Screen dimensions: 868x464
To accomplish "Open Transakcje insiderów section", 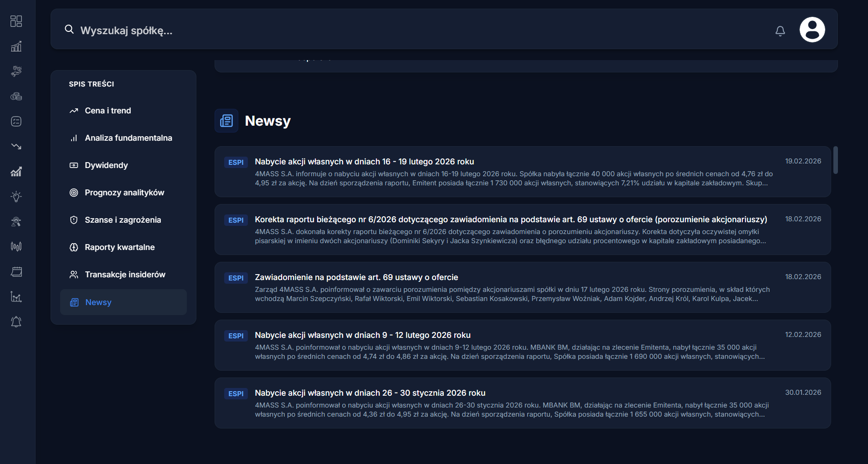I will pos(125,275).
